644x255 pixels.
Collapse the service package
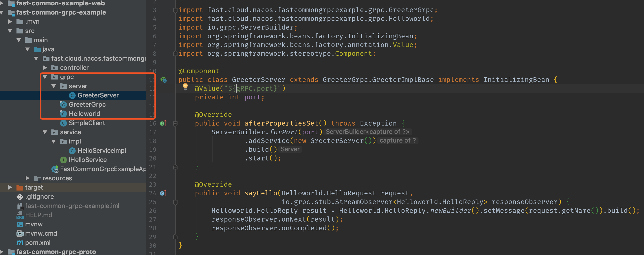(x=45, y=132)
